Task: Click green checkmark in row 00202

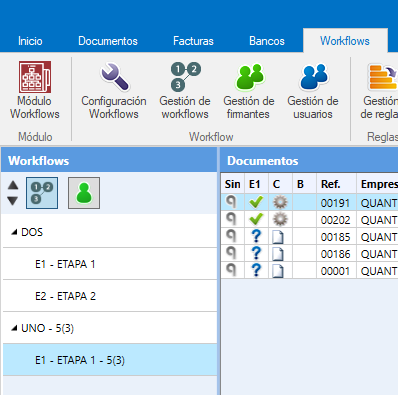Action: point(256,219)
